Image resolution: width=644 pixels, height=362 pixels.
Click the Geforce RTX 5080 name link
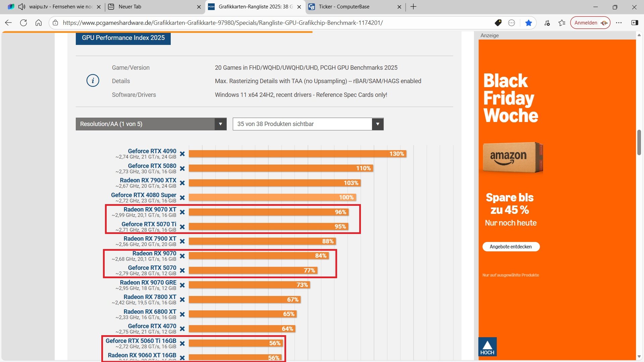tap(152, 166)
